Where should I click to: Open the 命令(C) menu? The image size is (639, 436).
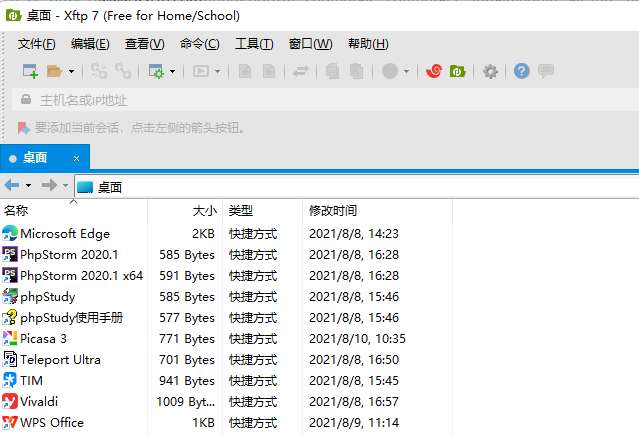200,44
